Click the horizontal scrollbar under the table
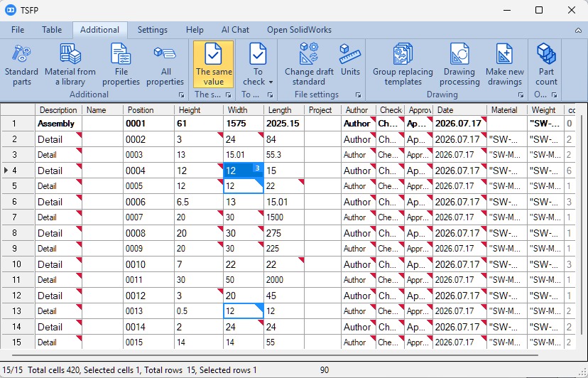The image size is (588, 378). pyautogui.click(x=275, y=355)
